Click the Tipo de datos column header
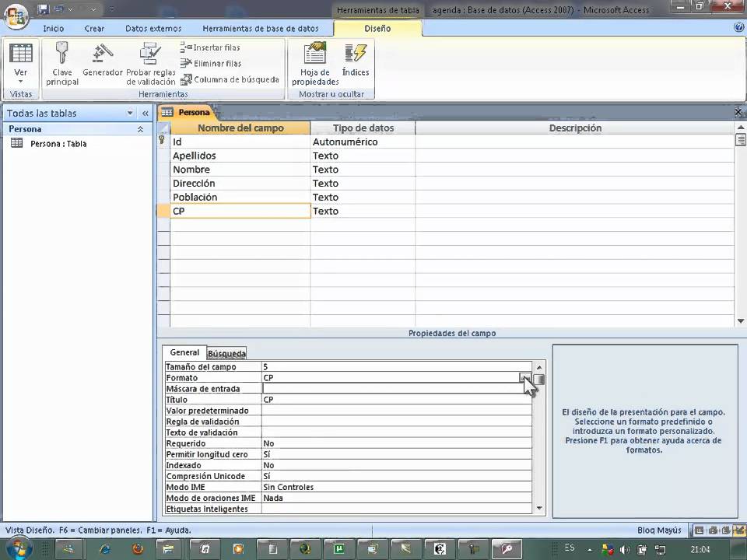Viewport: 747px width, 560px height. point(363,128)
